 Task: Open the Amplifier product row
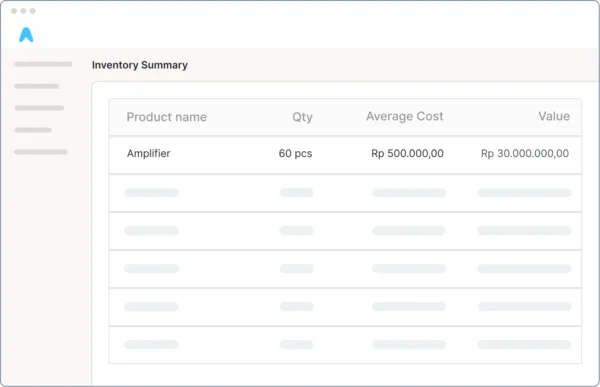tap(345, 155)
